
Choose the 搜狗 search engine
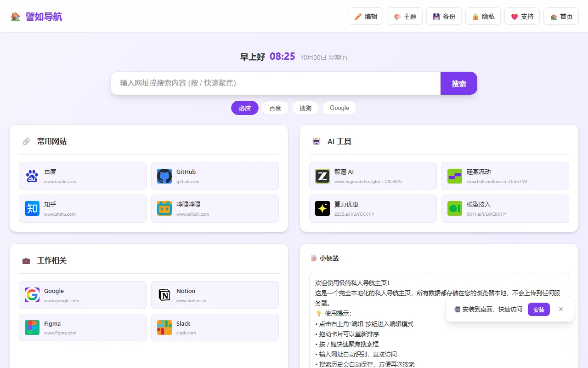(x=305, y=108)
